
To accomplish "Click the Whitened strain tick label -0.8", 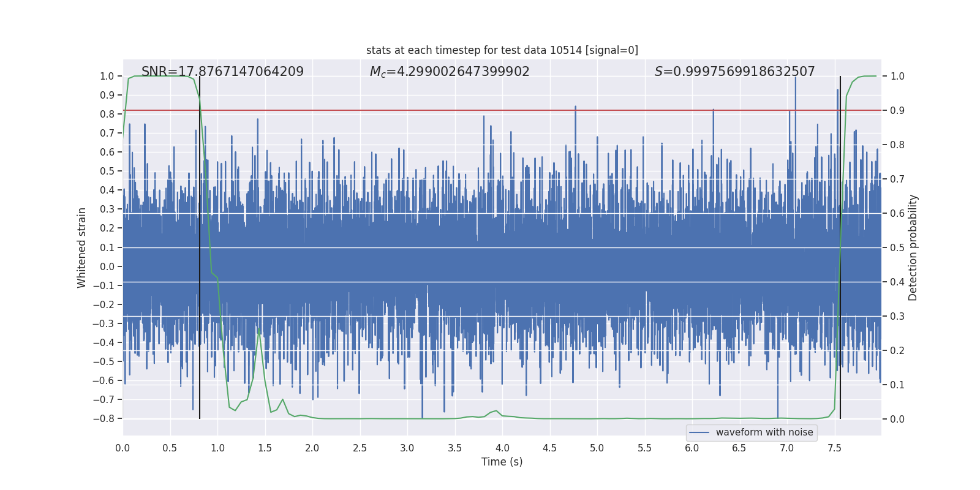I will [104, 419].
